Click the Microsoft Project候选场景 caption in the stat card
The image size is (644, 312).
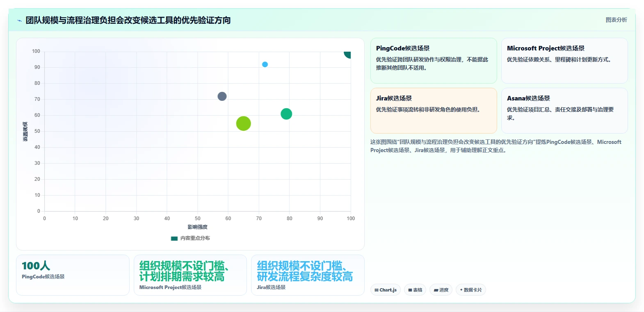point(170,287)
